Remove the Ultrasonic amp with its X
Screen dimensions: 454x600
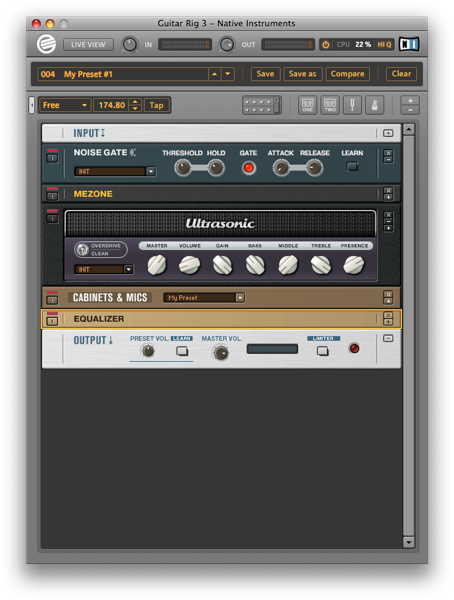pos(388,215)
